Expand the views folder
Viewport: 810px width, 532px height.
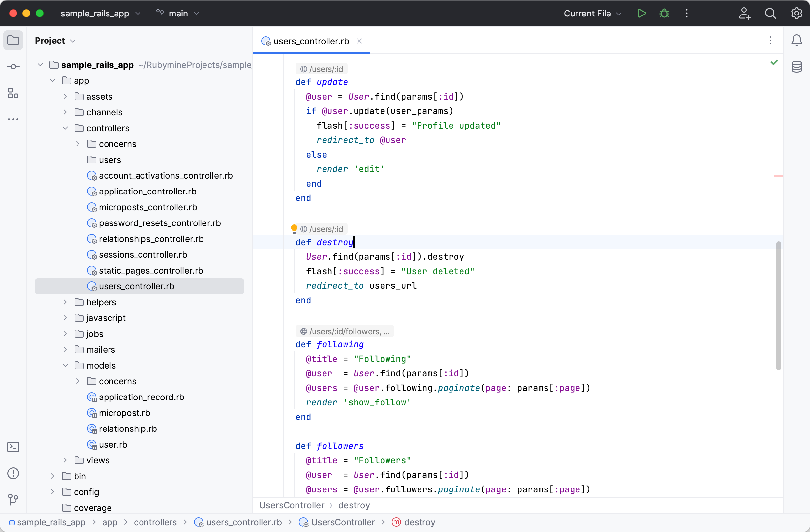coord(65,460)
